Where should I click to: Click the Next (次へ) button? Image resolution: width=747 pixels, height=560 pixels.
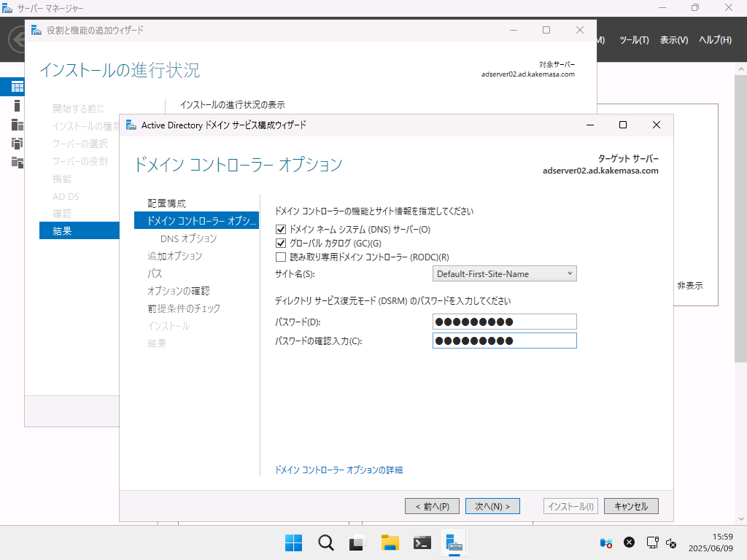(x=492, y=506)
